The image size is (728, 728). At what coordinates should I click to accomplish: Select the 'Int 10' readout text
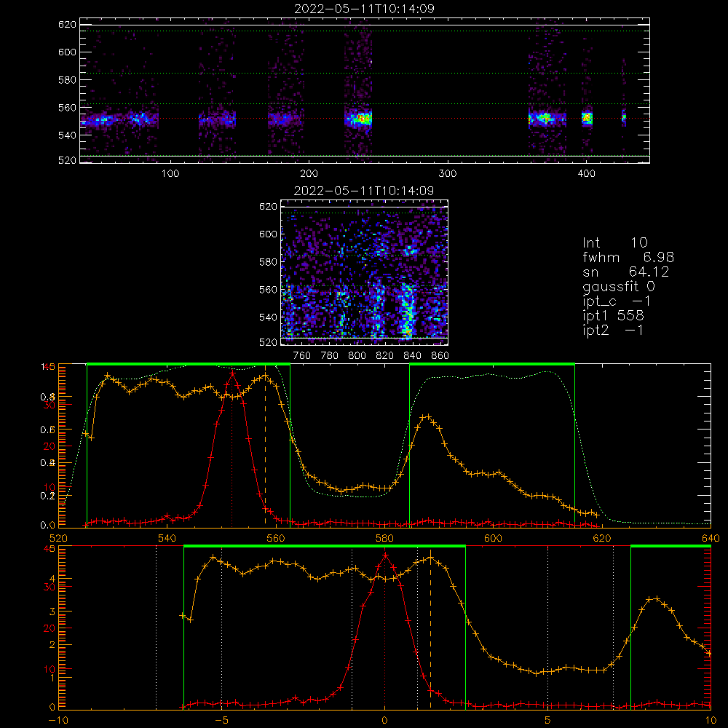coord(614,243)
